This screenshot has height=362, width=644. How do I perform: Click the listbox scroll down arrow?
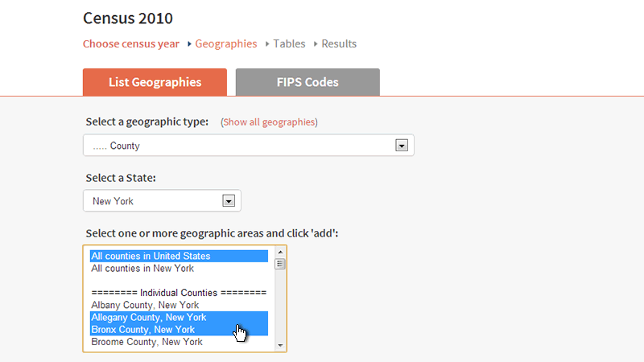click(280, 346)
